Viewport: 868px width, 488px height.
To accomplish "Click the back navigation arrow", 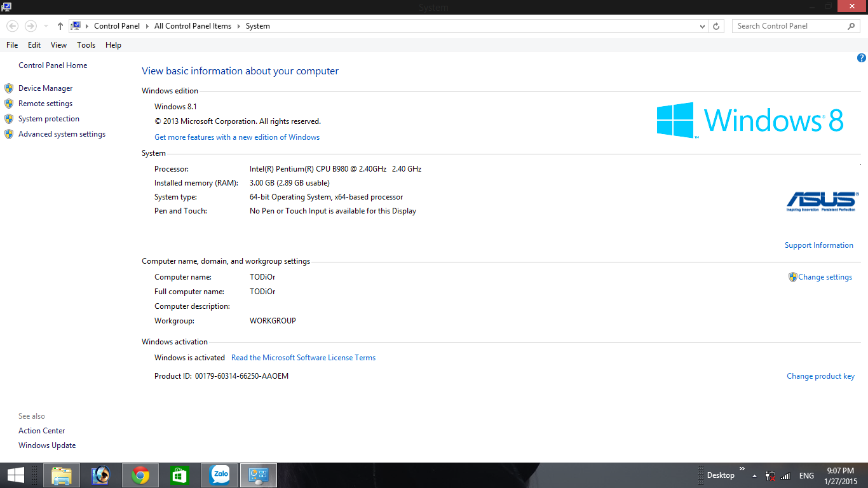I will 12,26.
